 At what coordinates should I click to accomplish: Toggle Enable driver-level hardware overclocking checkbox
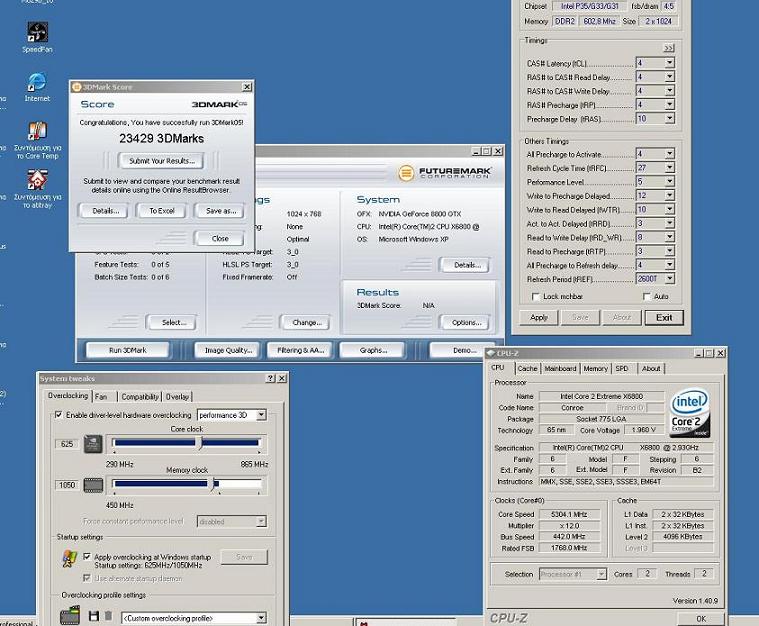[x=59, y=415]
